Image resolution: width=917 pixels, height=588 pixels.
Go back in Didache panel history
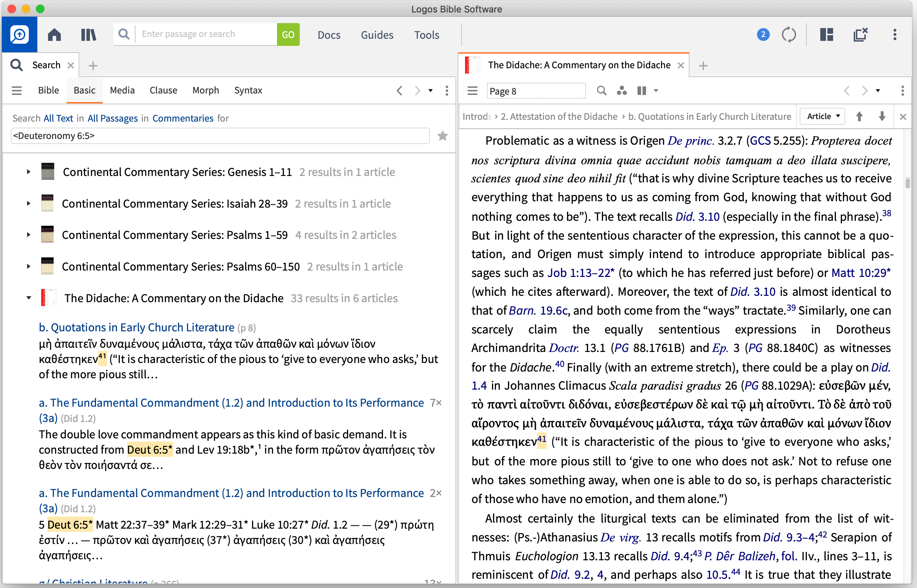846,91
